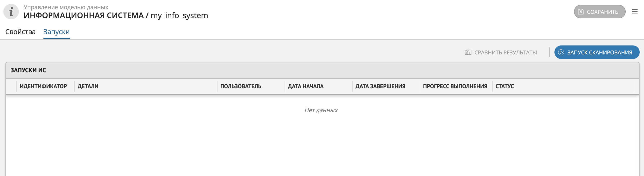
Task: Select the СТАТУС column header
Action: 504,86
